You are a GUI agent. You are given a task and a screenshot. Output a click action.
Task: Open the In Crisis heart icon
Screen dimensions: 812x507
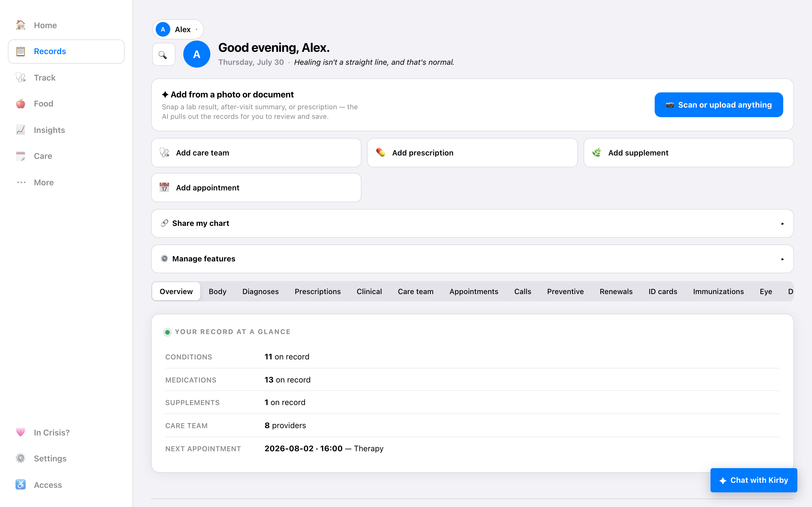pos(21,432)
